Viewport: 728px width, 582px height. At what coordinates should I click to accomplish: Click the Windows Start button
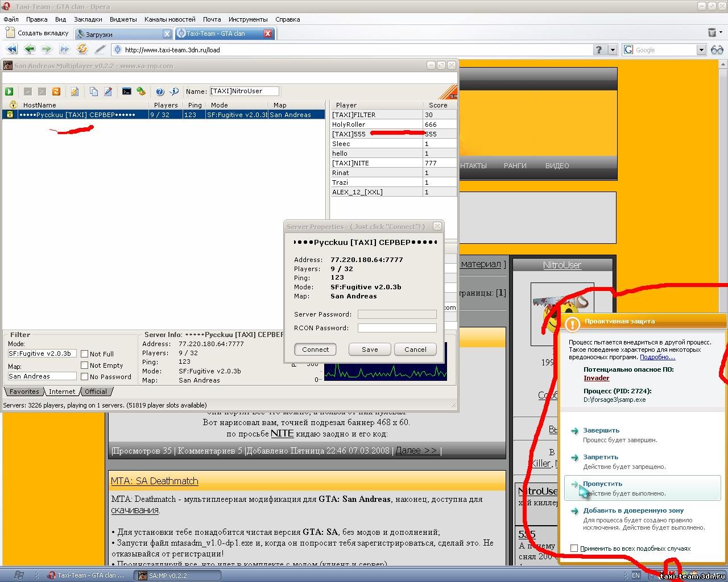[x=19, y=575]
